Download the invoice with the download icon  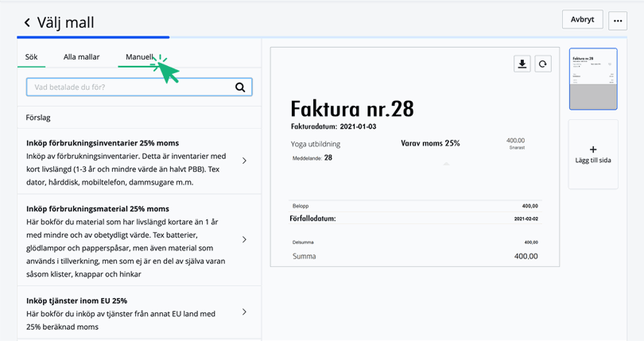[522, 64]
